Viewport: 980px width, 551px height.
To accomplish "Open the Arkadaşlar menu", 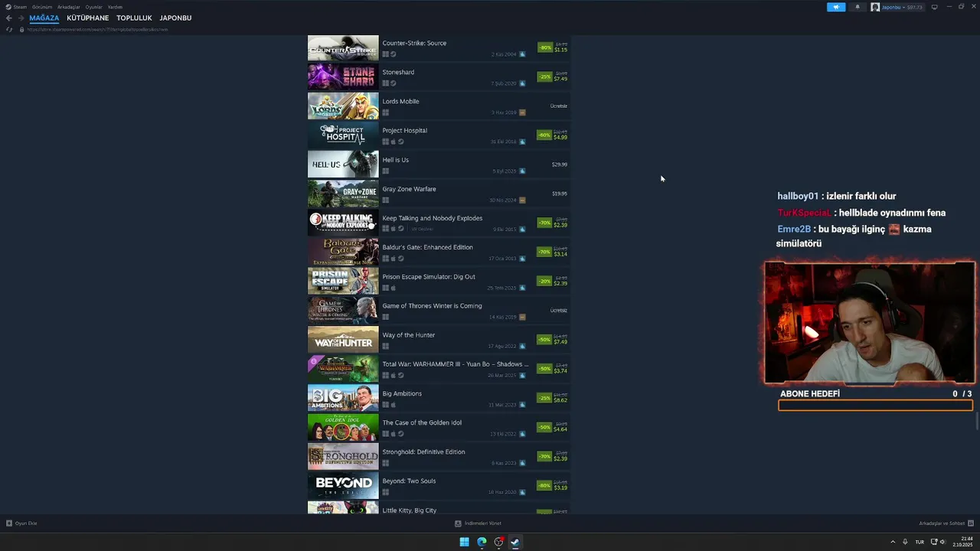I will point(69,7).
